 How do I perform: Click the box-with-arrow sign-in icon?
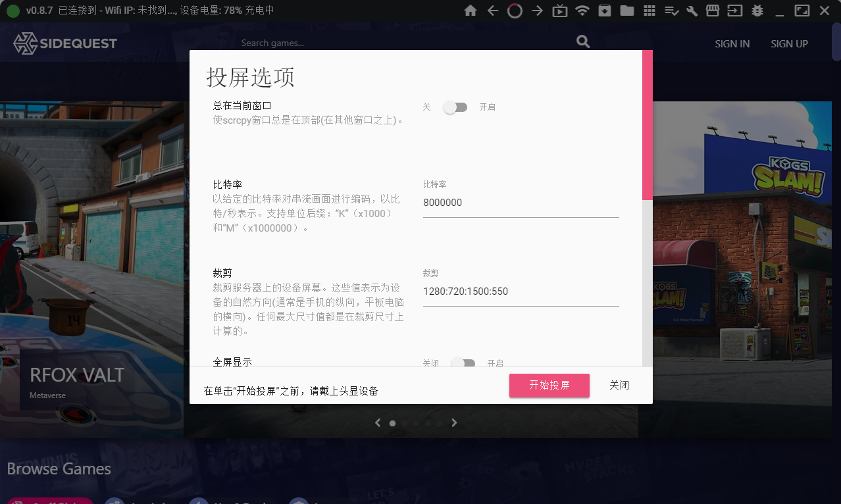coord(734,11)
